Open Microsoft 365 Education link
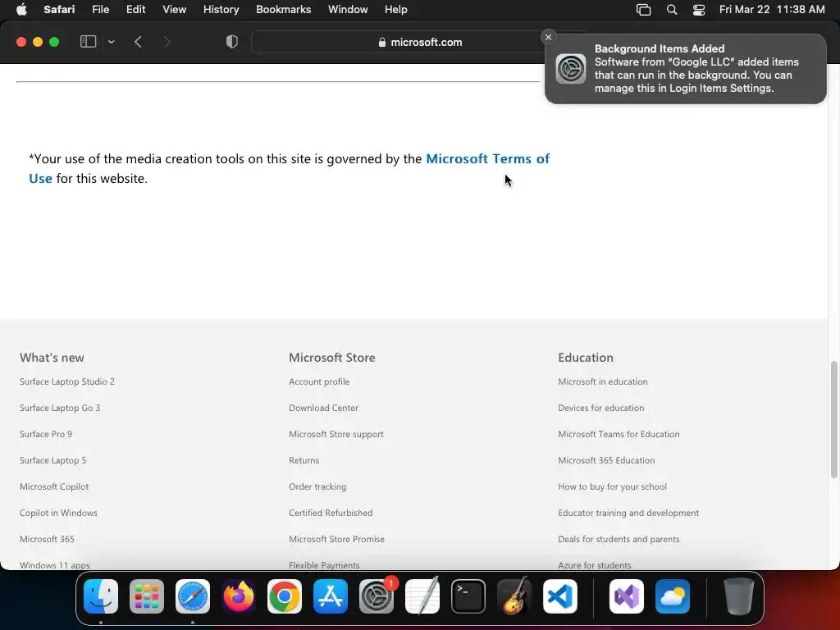 pos(606,460)
